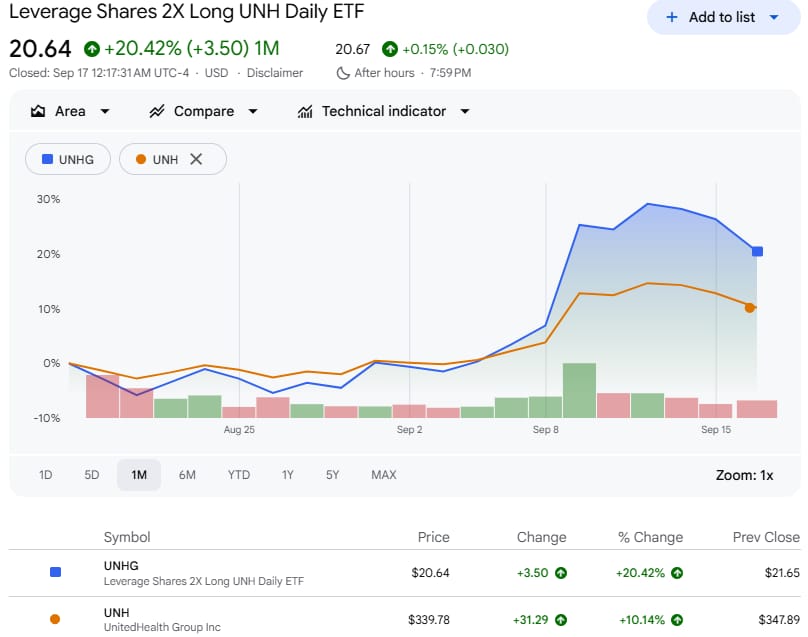Screen dimensions: 808x637
Task: Toggle the UNHG series chip
Action: [68, 159]
